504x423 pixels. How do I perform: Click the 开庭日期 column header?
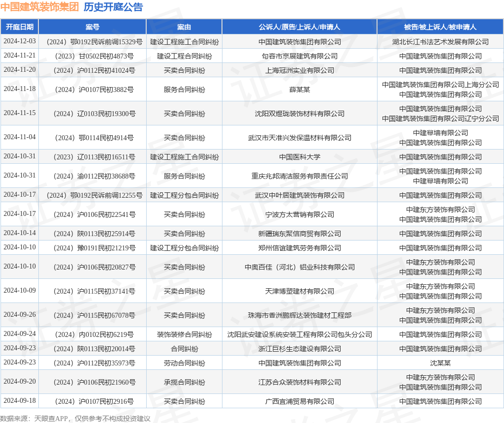click(20, 27)
